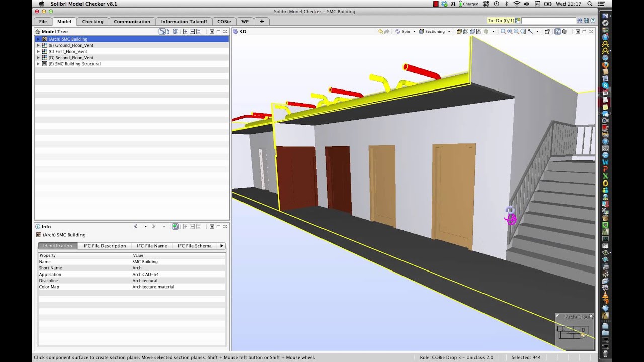
Task: Click the Model Tree expand-to-level icon
Action: pos(199,31)
